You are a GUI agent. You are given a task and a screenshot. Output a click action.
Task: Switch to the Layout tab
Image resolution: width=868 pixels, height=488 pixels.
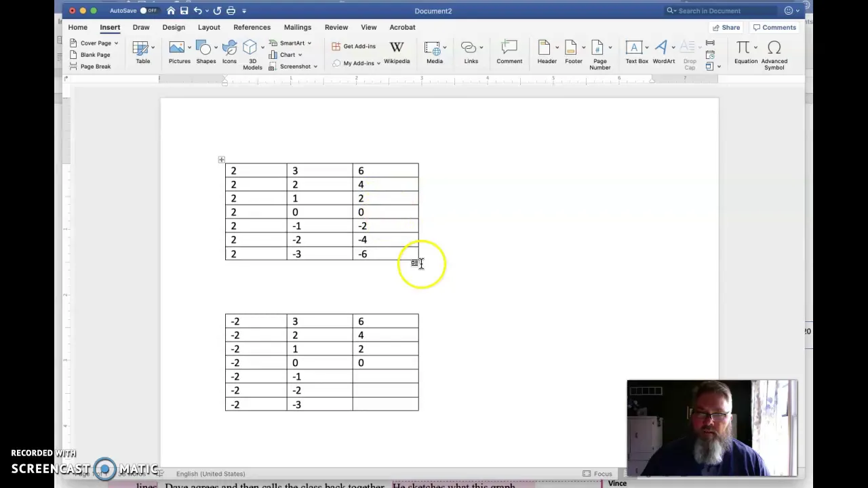coord(209,27)
